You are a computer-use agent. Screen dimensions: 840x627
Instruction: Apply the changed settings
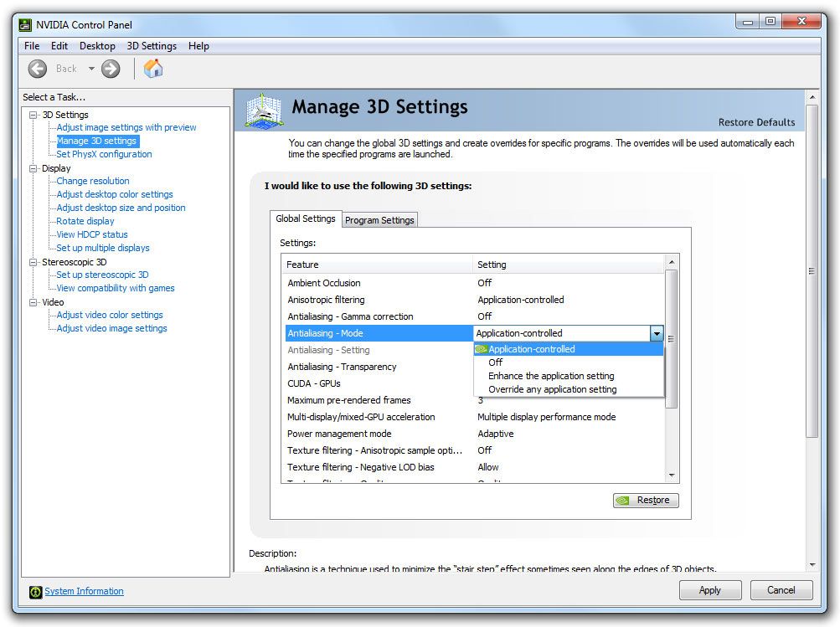coord(709,590)
